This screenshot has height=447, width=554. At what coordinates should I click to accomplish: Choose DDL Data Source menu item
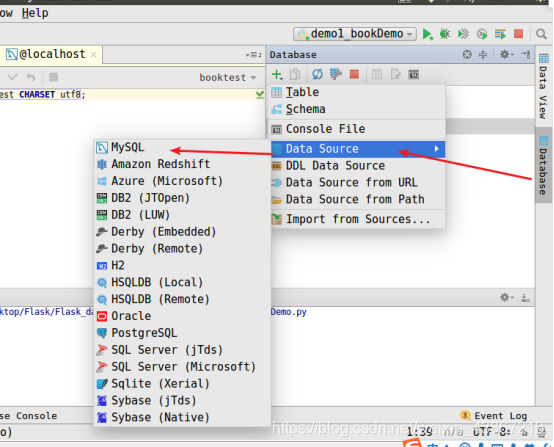(357, 166)
